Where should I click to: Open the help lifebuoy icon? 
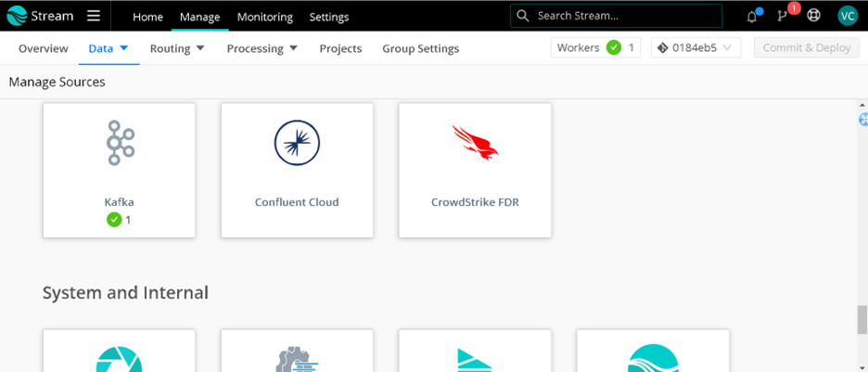tap(813, 16)
